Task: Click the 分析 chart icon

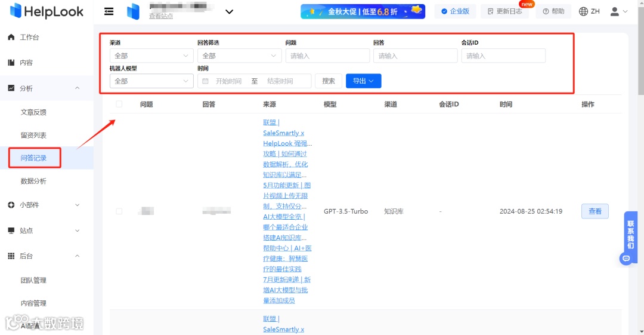Action: pyautogui.click(x=11, y=88)
